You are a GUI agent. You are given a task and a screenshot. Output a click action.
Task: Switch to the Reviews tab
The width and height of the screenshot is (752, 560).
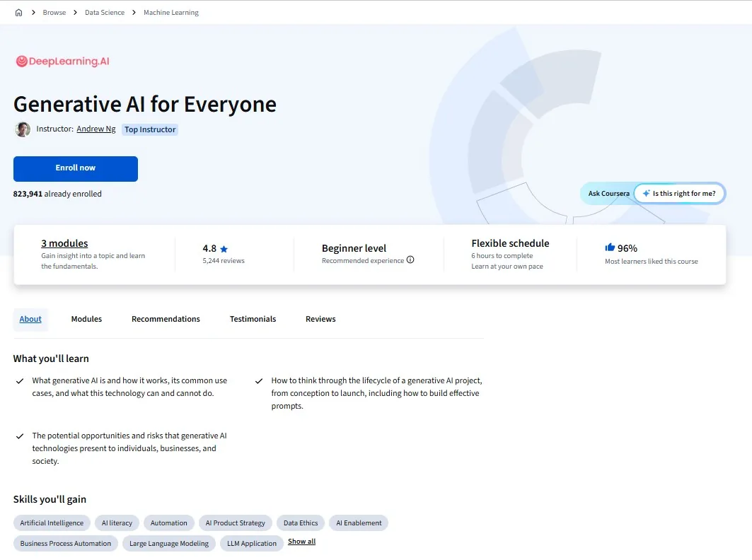321,320
